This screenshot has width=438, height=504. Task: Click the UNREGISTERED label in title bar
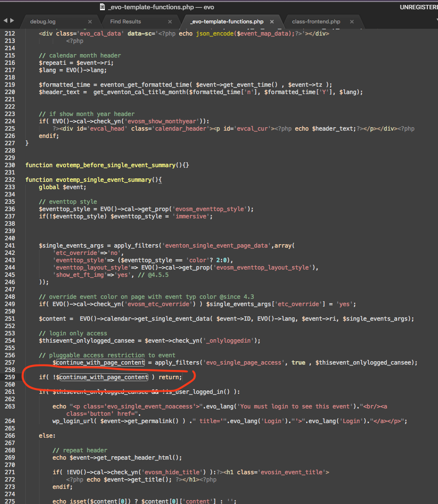[x=418, y=7]
